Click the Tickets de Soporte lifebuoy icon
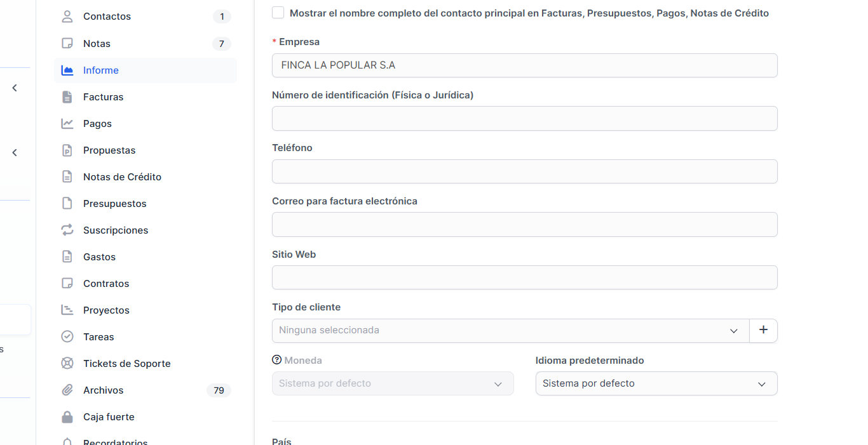The width and height of the screenshot is (868, 445). 67,364
